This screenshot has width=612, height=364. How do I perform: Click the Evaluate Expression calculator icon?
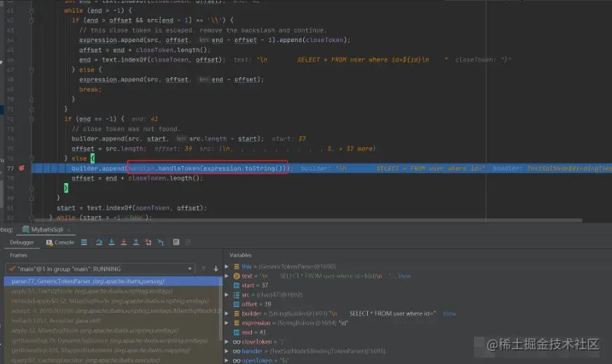click(176, 242)
